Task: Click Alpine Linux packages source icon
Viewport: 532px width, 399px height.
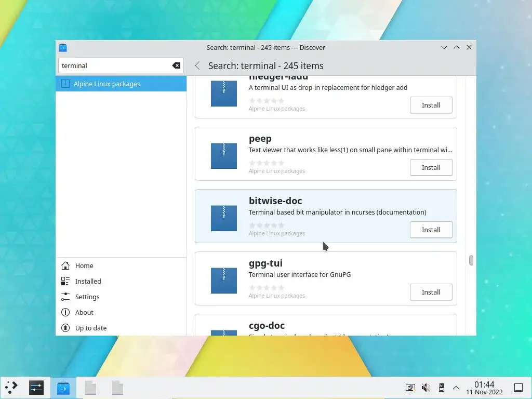Action: pos(65,84)
